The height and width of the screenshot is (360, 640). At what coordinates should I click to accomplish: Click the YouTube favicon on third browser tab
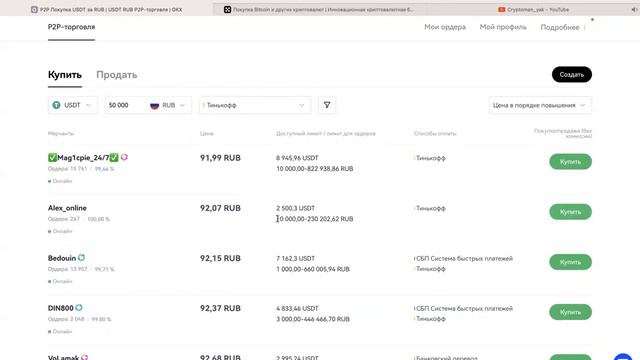pos(502,9)
